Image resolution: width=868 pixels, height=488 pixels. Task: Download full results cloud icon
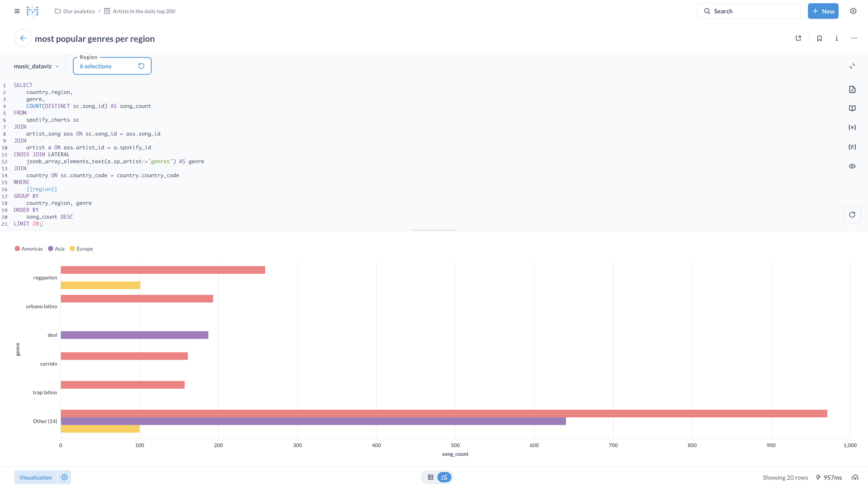pyautogui.click(x=855, y=477)
